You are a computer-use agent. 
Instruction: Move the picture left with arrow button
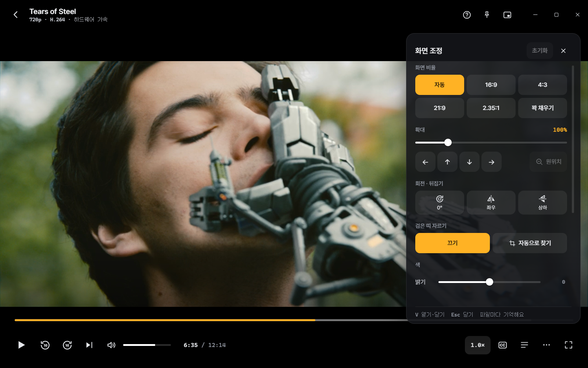pos(425,162)
